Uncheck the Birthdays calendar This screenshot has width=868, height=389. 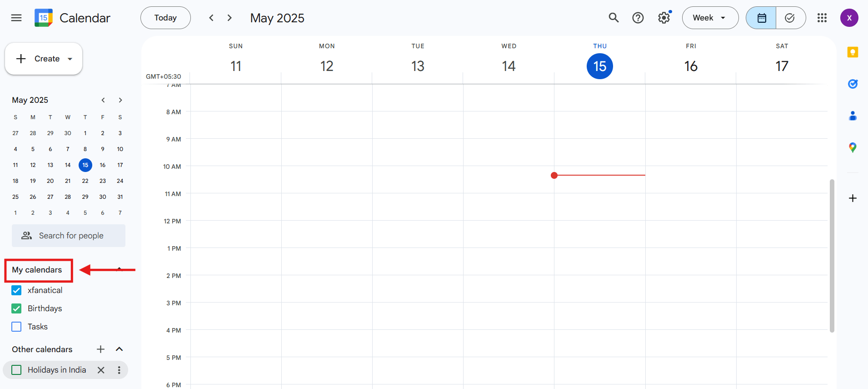(x=16, y=308)
